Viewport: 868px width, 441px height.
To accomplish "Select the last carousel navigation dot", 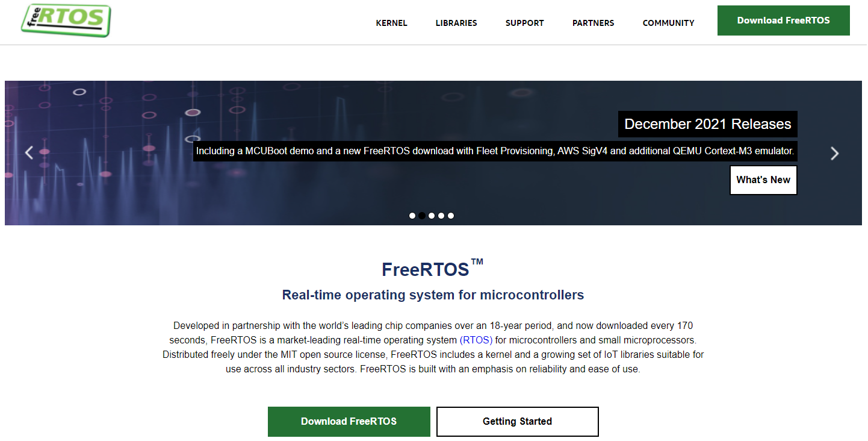I will click(x=451, y=215).
